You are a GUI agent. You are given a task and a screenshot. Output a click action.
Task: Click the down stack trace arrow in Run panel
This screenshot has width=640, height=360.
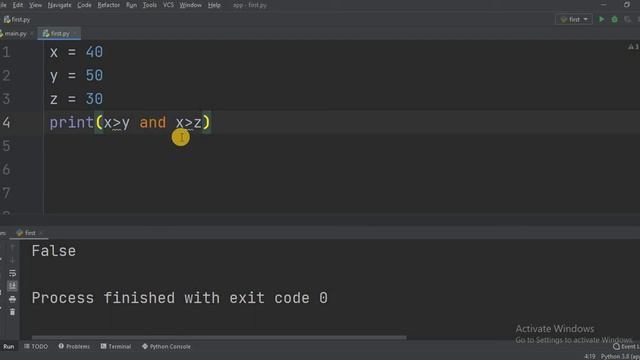(x=12, y=260)
